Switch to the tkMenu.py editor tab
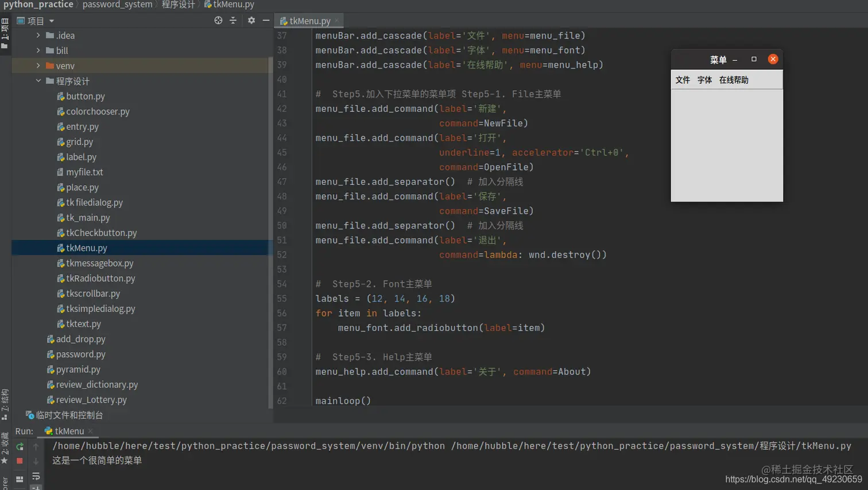 (309, 21)
